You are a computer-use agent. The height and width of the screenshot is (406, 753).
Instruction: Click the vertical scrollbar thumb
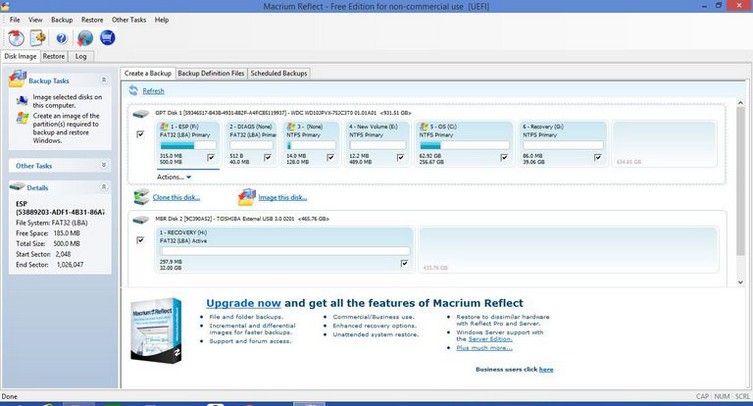tap(740, 181)
